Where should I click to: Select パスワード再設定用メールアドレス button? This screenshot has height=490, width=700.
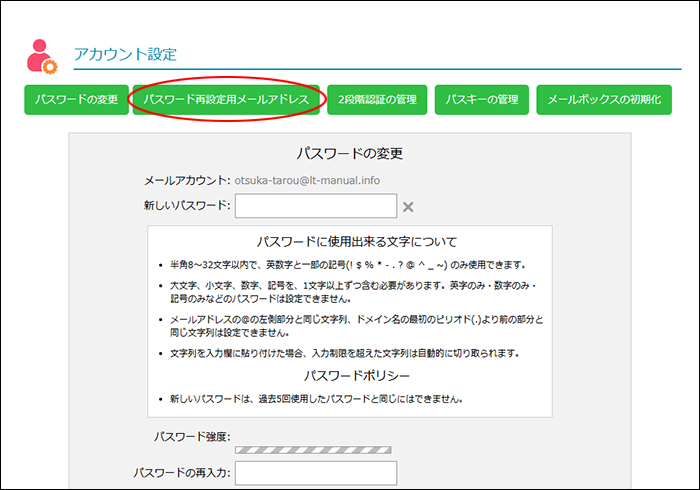pyautogui.click(x=226, y=100)
